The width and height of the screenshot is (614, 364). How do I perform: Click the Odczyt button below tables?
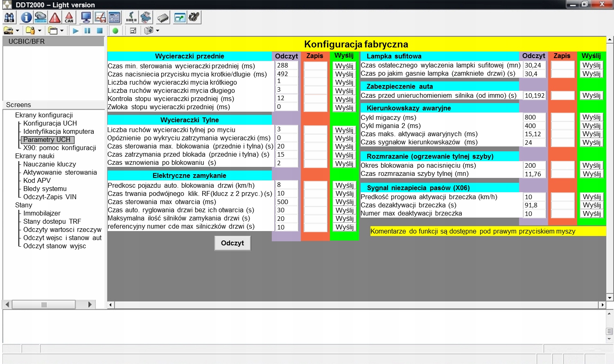click(232, 243)
